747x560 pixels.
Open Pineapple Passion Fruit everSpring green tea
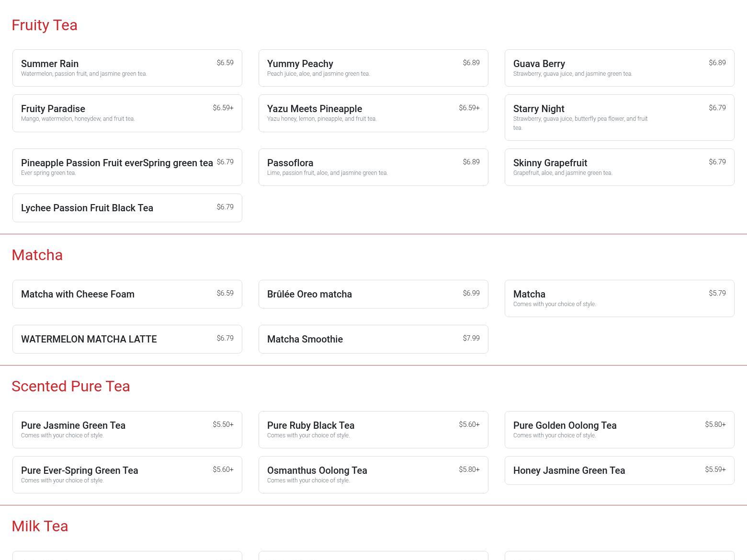(127, 167)
